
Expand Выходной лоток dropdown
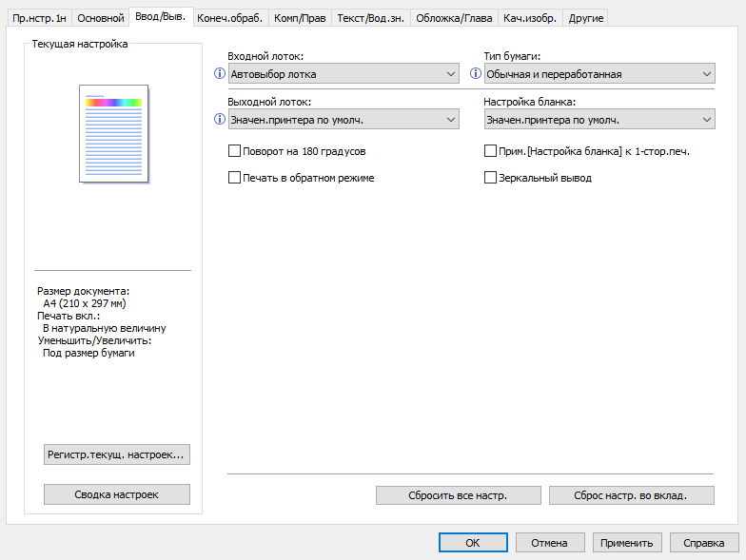(x=344, y=120)
